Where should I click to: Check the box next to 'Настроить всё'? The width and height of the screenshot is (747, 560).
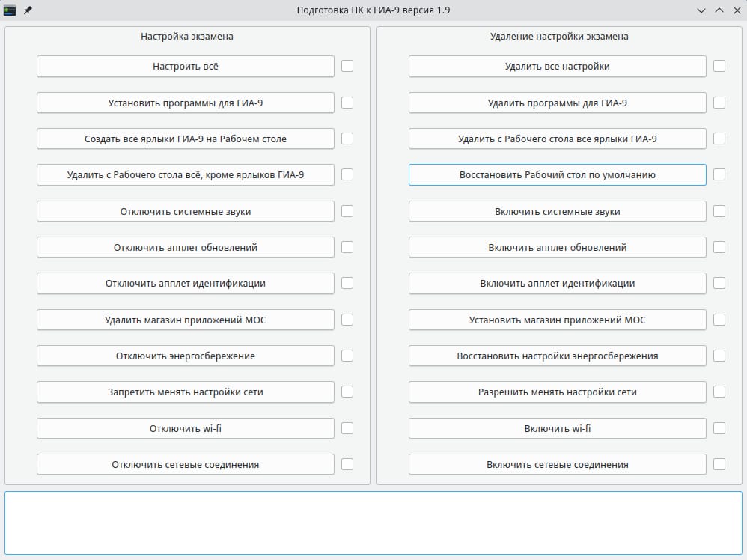click(x=347, y=66)
